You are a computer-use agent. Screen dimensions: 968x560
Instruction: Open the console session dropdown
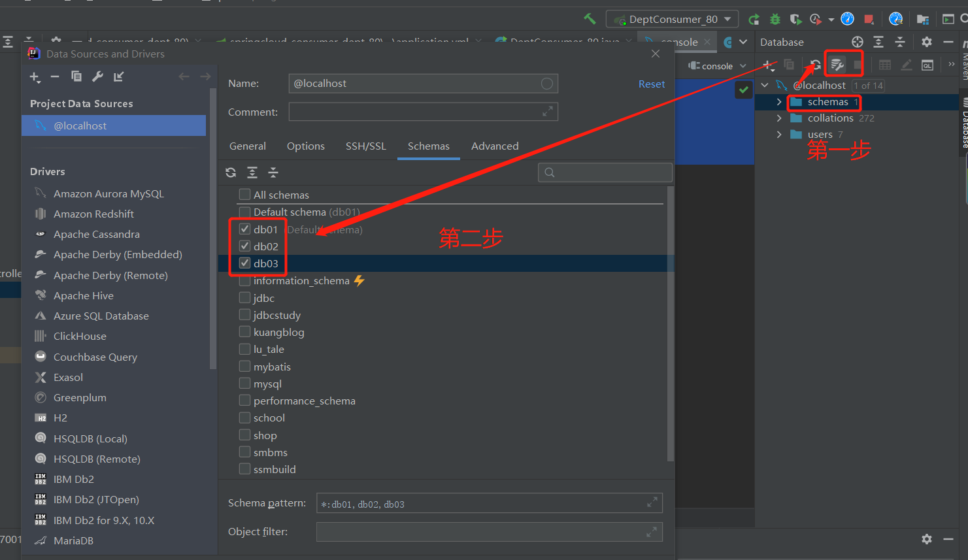[717, 66]
